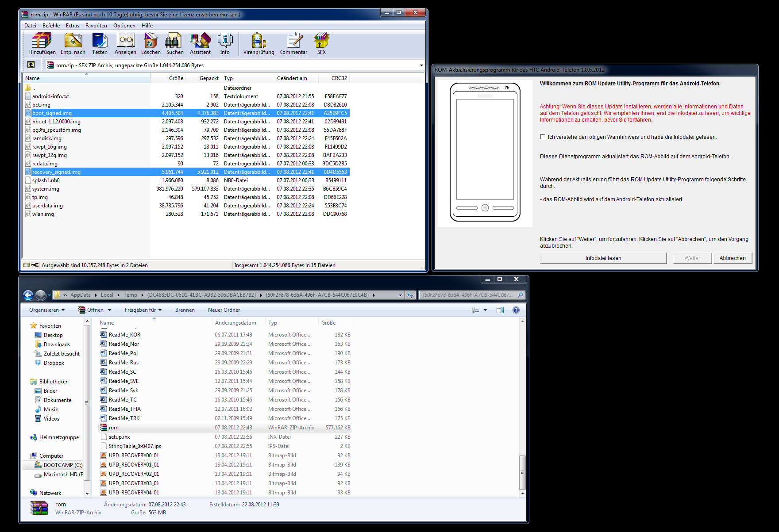Open Heimnetzgruppe in Explorer sidebar
The height and width of the screenshot is (532, 779).
tap(54, 437)
